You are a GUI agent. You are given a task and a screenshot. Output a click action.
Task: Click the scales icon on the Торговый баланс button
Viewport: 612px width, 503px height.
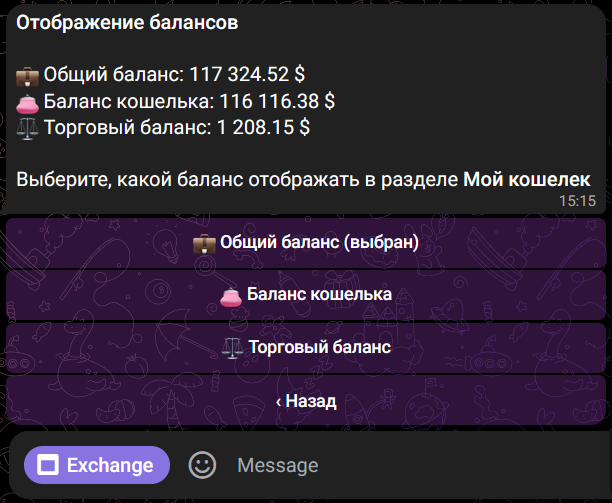pos(232,348)
